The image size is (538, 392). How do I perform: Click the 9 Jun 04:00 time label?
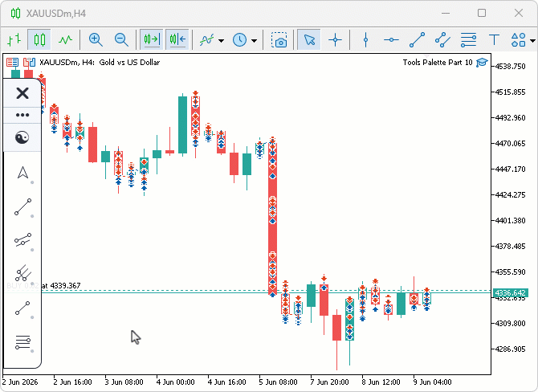point(432,382)
